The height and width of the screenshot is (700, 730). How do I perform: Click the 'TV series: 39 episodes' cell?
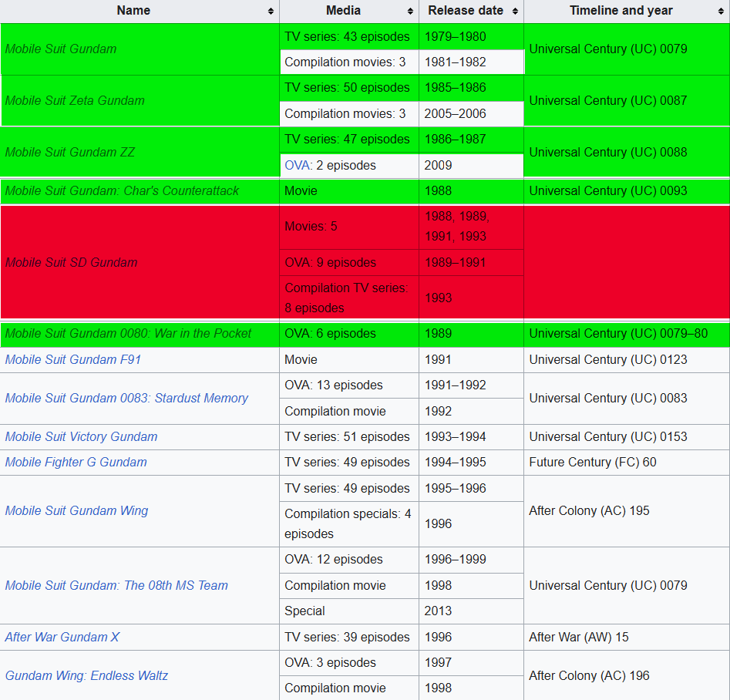(349, 637)
